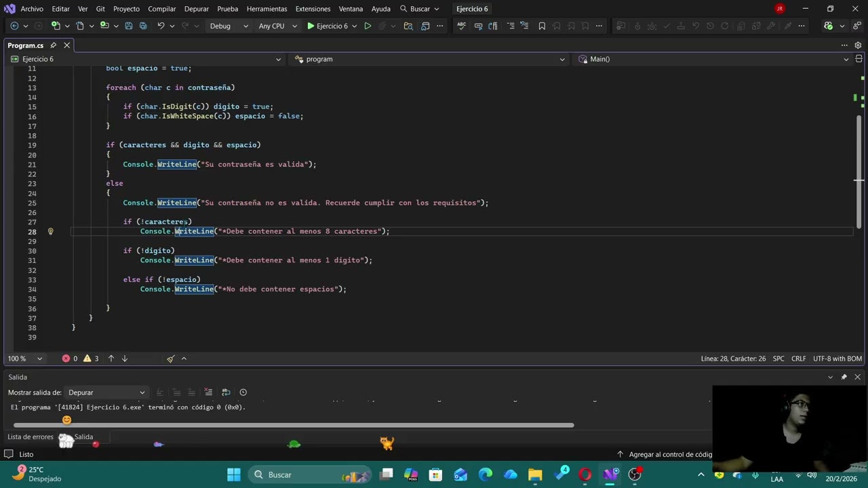Click Start Without Debugging outline play icon

coord(368,26)
